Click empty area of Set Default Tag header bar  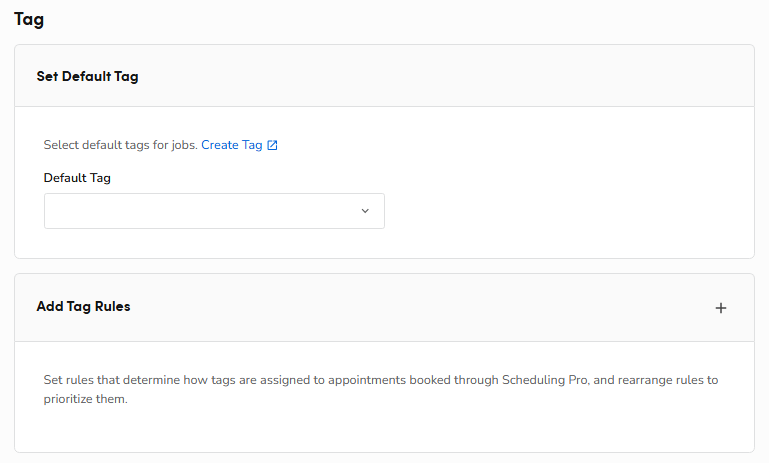[450, 76]
